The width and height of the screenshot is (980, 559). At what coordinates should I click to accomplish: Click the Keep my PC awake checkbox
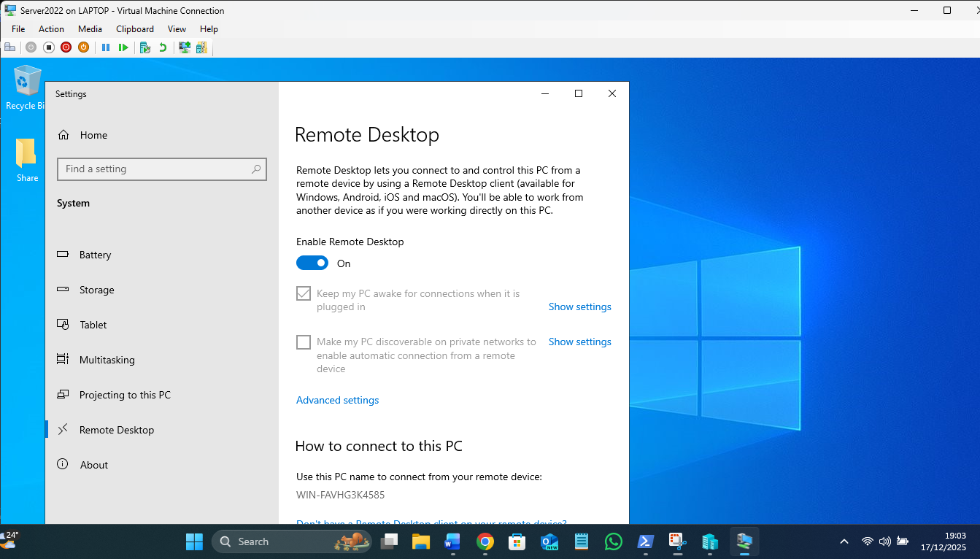[x=304, y=294]
